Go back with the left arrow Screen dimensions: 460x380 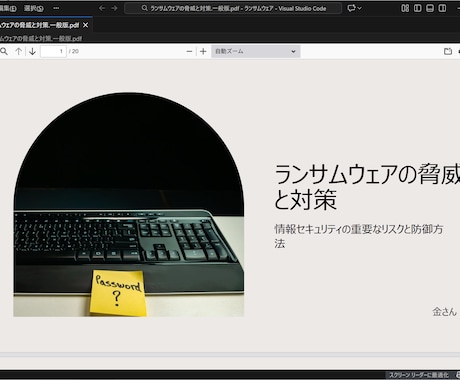(102, 8)
